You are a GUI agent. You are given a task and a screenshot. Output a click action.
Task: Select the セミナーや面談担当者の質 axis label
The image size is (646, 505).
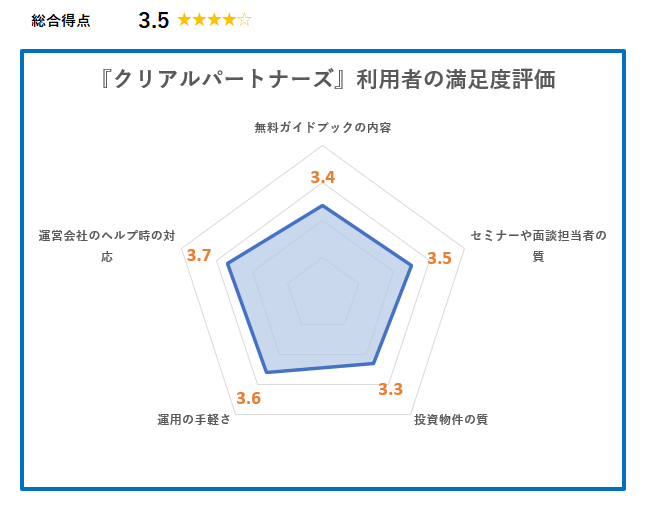538,246
